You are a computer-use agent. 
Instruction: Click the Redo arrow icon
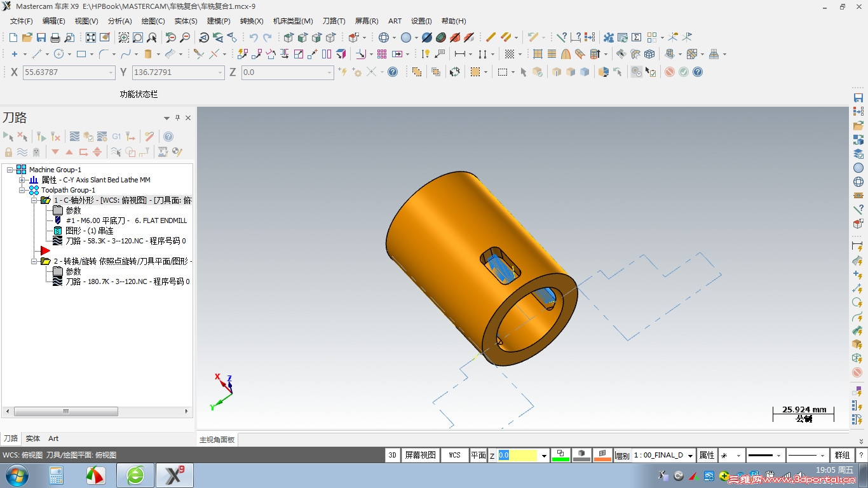coord(268,37)
